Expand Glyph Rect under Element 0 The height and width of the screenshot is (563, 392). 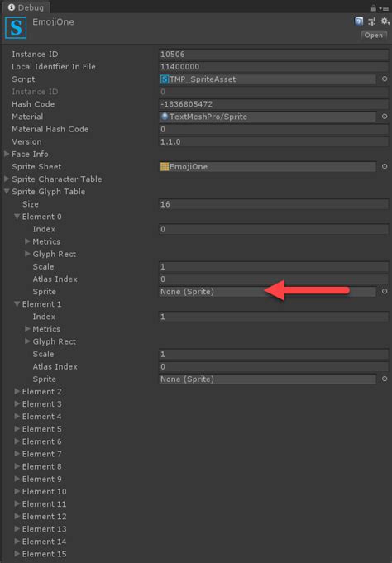27,254
